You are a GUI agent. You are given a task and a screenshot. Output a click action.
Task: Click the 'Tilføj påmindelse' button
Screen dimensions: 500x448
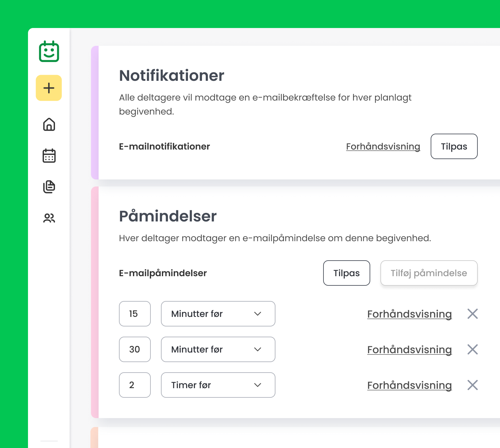pyautogui.click(x=429, y=273)
